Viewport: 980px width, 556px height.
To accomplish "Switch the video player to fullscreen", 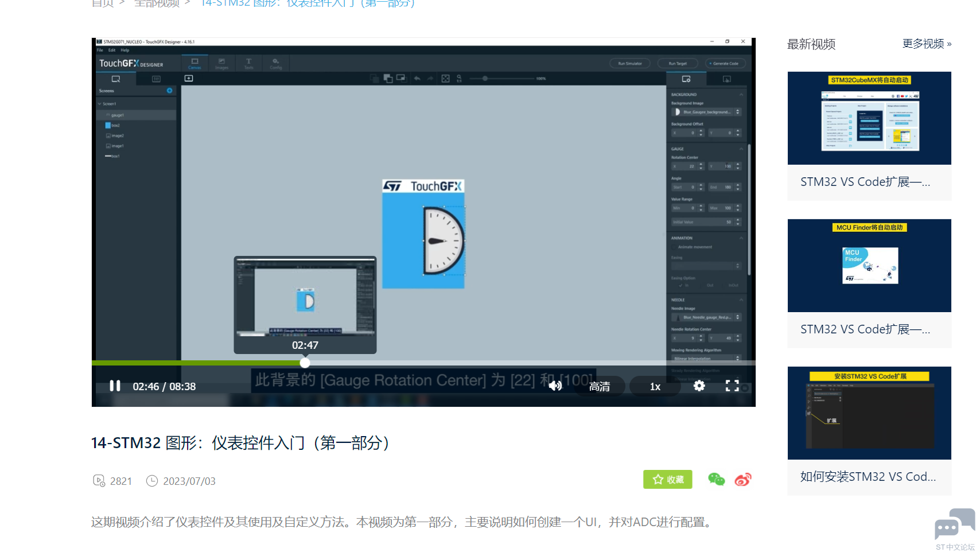I will (x=732, y=386).
